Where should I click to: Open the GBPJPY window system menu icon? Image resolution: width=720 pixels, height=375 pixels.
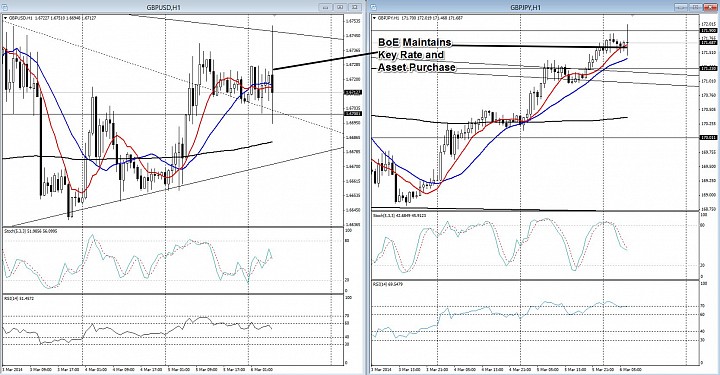pos(373,7)
